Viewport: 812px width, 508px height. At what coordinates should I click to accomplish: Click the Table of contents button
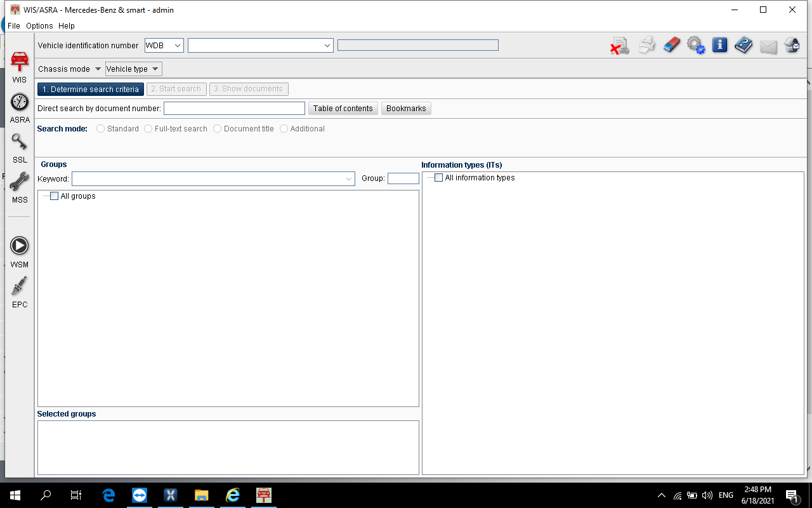[x=343, y=109]
